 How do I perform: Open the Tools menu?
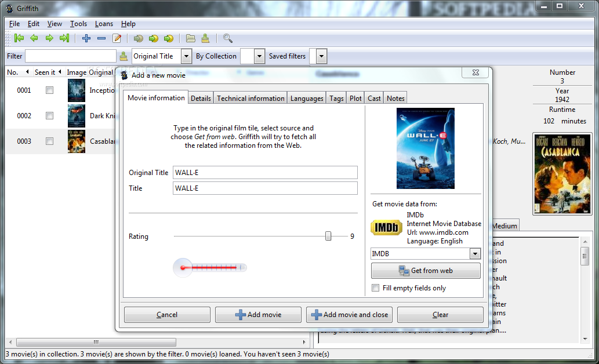pos(78,24)
